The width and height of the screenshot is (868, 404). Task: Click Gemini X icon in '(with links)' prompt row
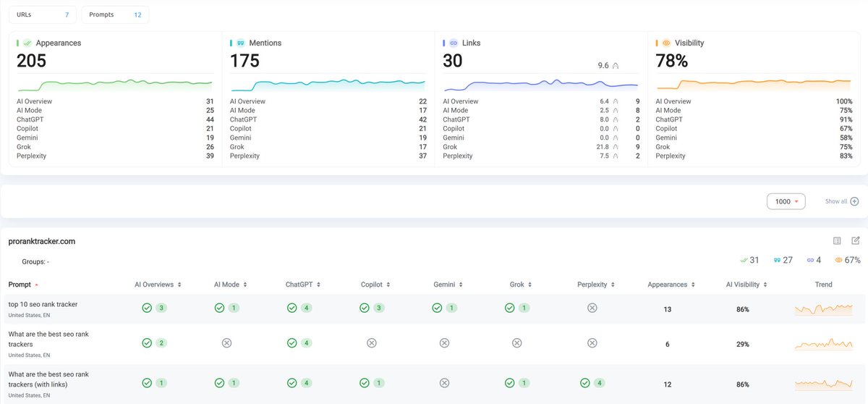(444, 382)
